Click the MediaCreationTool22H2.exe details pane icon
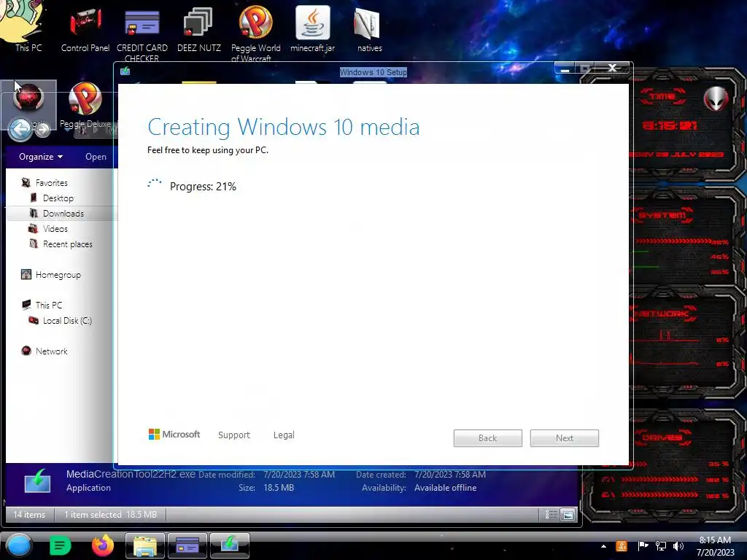The width and height of the screenshot is (747, 560). (37, 481)
